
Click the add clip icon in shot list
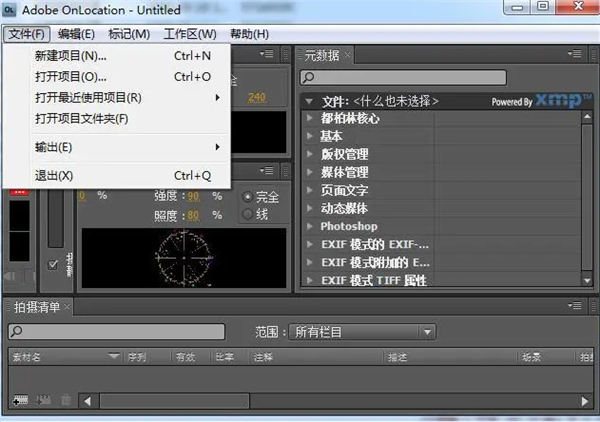[19, 401]
